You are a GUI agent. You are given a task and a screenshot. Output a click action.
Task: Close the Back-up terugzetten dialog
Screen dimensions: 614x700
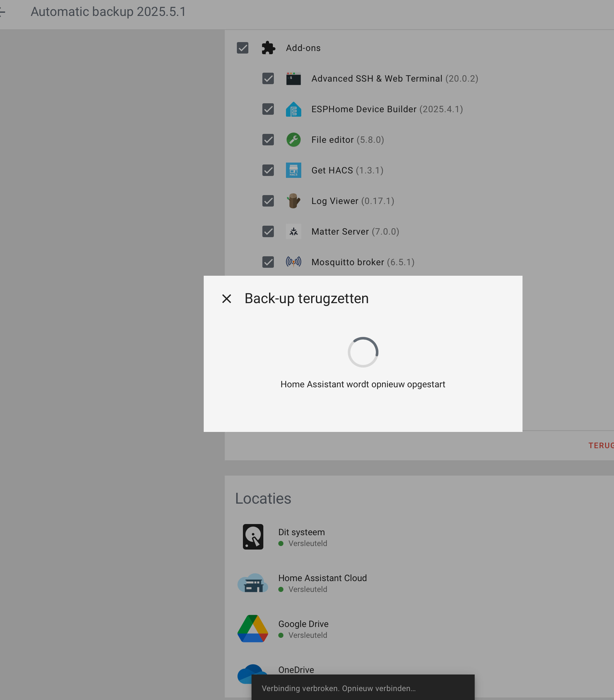click(x=226, y=299)
